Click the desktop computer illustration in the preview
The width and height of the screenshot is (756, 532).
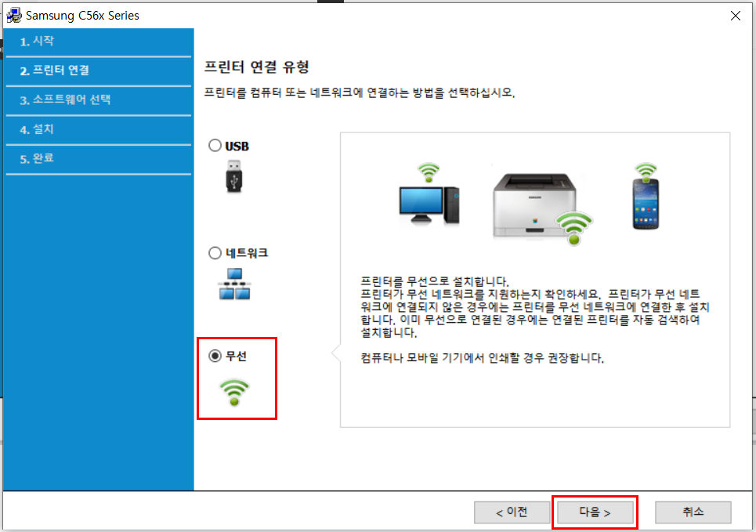[x=427, y=205]
